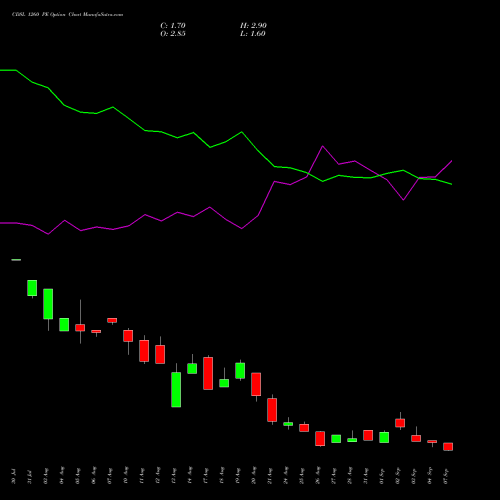
Task: Click the green candle for 04 Aug
Action: [x=64, y=325]
